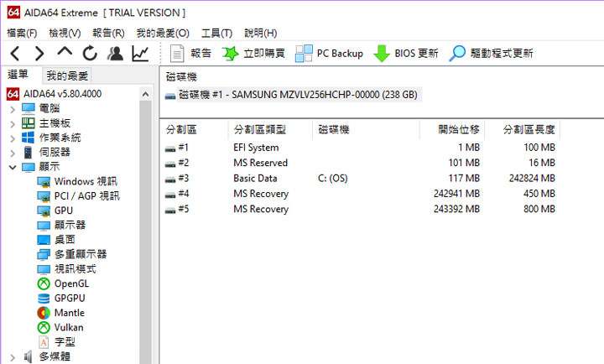Select OpenGL in the sidebar tree
604x364 pixels.
pyautogui.click(x=70, y=283)
